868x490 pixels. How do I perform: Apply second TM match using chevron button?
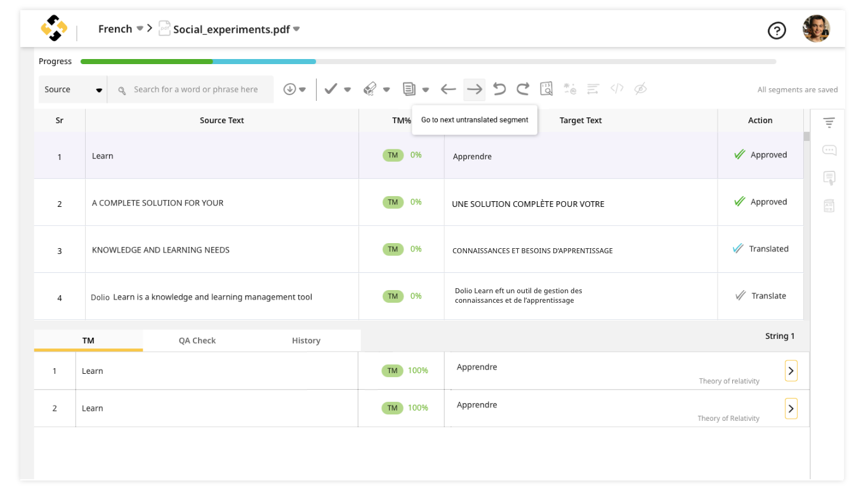[x=791, y=409]
